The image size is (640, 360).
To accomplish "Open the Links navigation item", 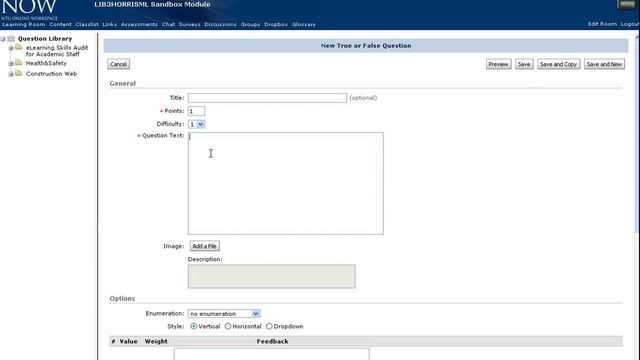I will coord(109,24).
